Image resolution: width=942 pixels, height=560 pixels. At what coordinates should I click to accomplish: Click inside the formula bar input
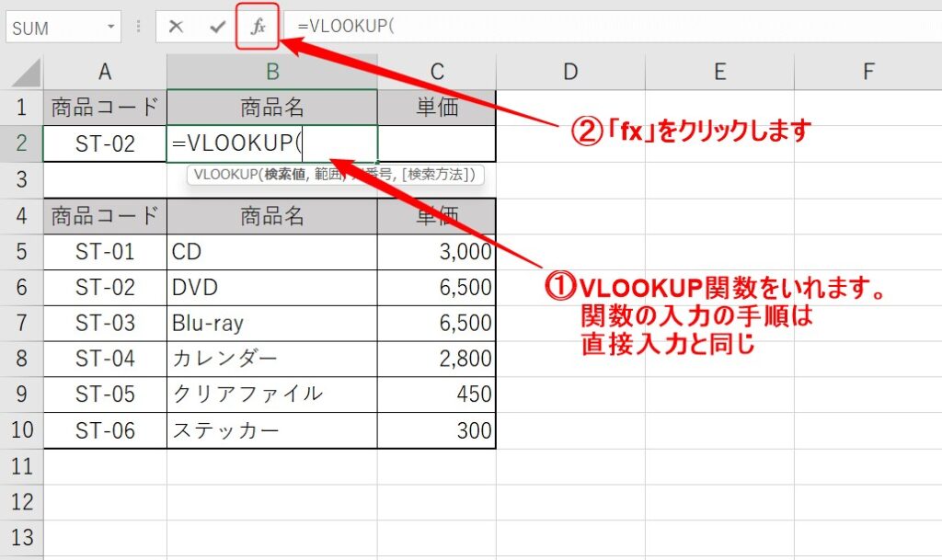[607, 27]
